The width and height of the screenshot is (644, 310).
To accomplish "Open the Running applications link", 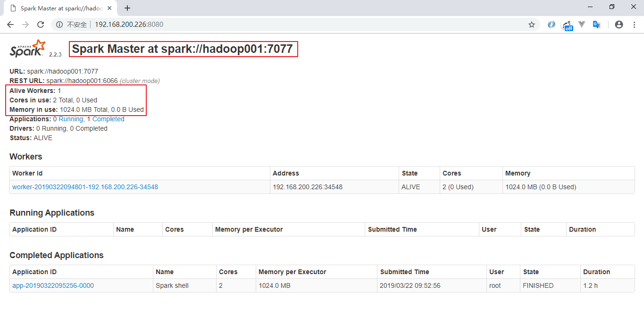I will tap(71, 119).
